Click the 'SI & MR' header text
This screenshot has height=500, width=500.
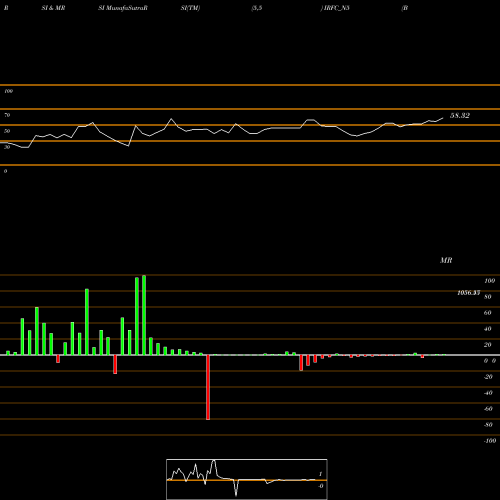point(53,8)
